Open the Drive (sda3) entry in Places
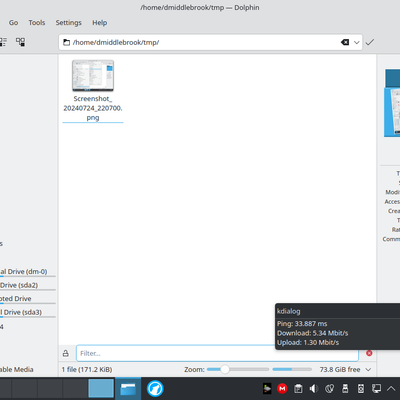This screenshot has height=400, width=400. [x=27, y=312]
